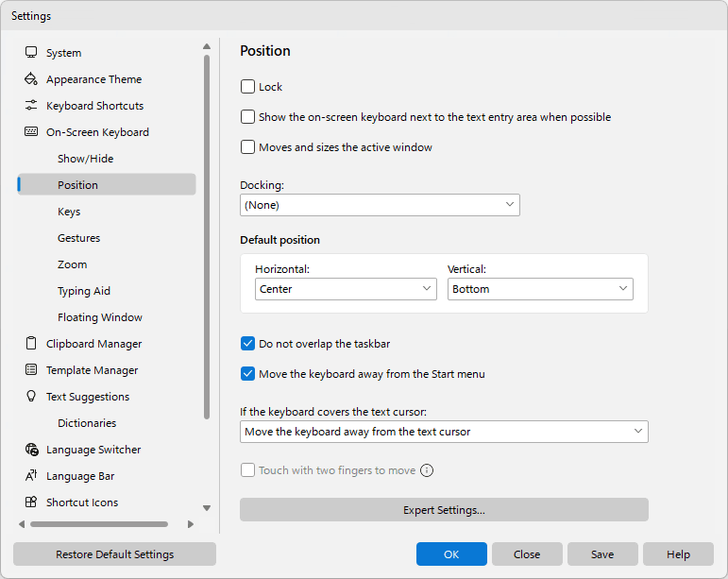Screen dimensions: 728x579
Task: Click the On-Screen Keyboard icon
Action: [31, 132]
